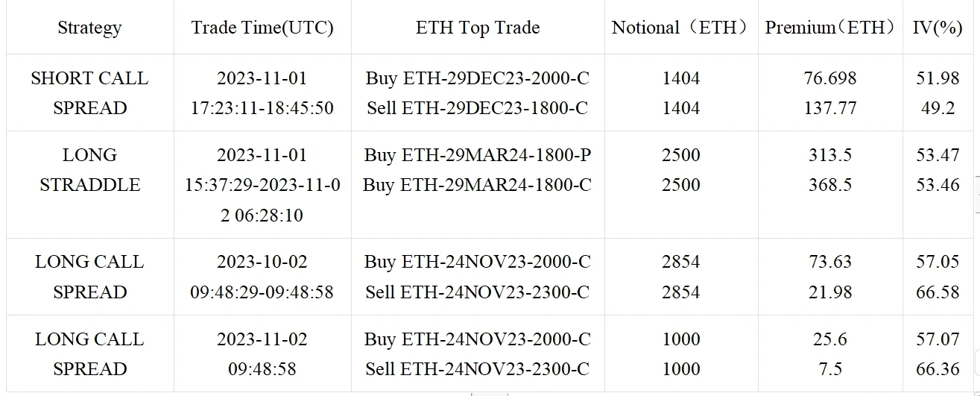Click the scrollbar handle on the right edge

pyautogui.click(x=977, y=195)
